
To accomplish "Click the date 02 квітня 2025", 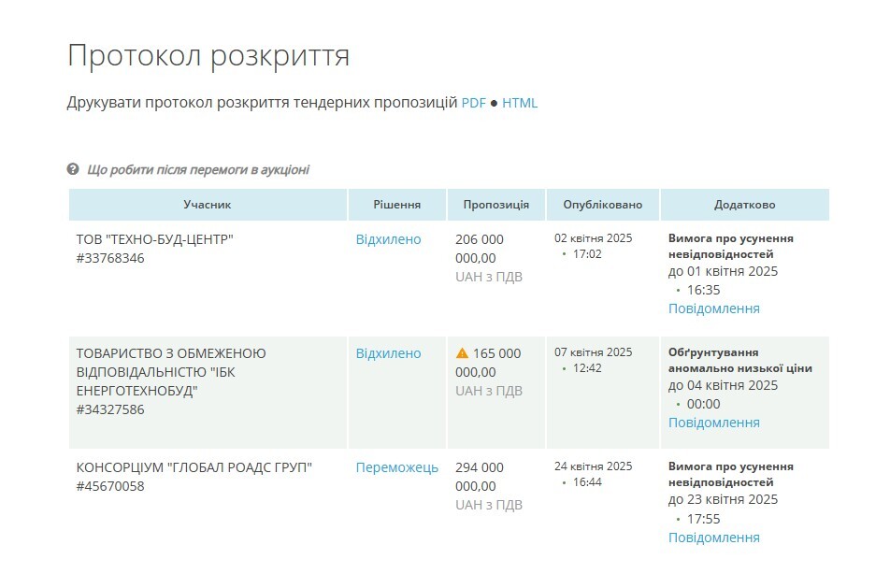I will point(593,238).
